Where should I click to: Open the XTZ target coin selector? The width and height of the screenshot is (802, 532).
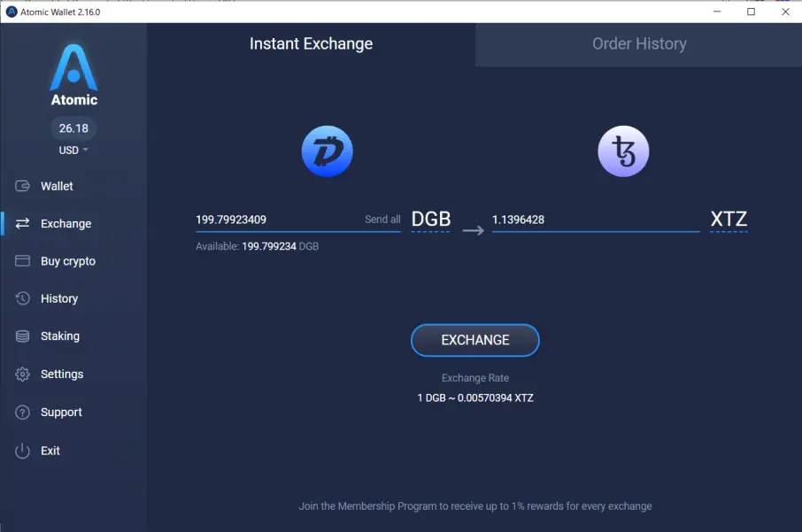tap(729, 220)
